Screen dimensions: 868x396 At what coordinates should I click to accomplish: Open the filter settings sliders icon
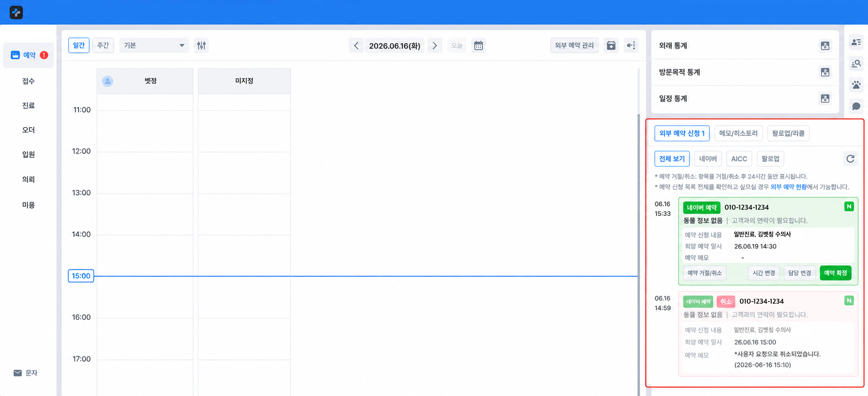tap(201, 45)
